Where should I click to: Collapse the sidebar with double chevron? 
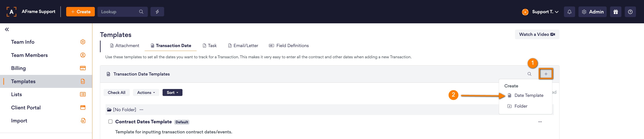[7, 30]
